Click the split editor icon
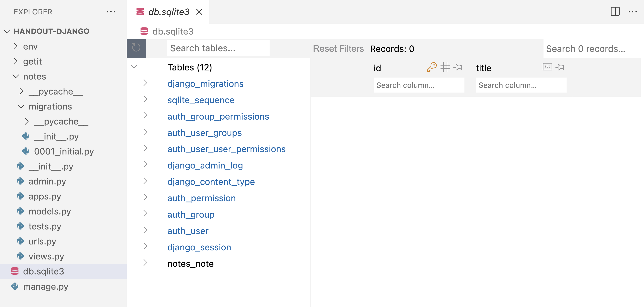The image size is (644, 307). pos(615,11)
